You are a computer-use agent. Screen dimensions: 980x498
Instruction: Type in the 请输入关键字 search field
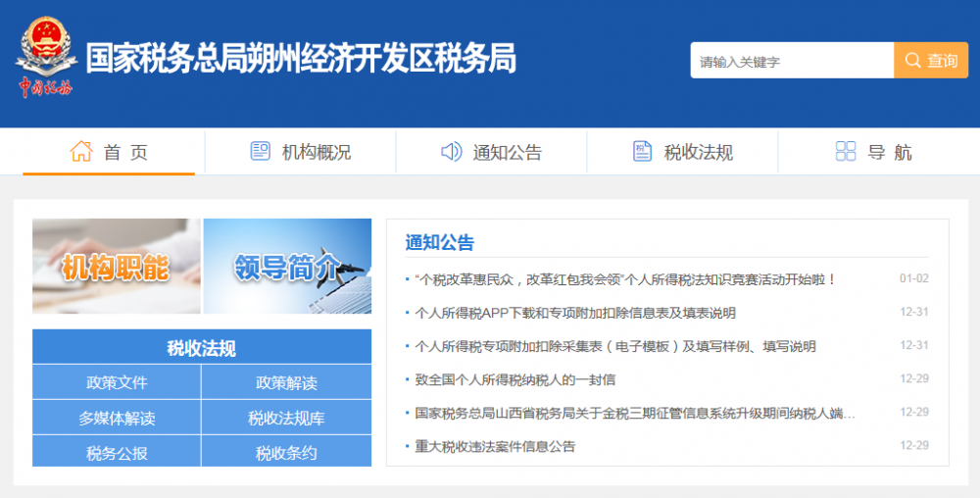(791, 61)
